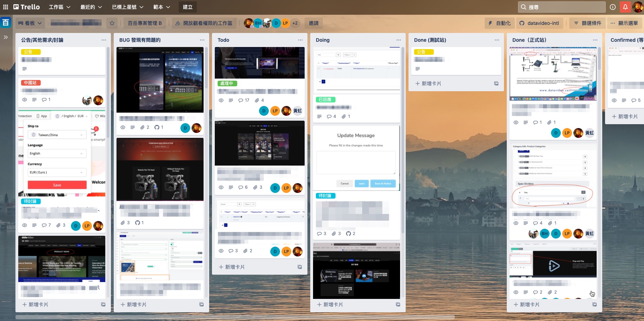
Task: Open the 範本 menu
Action: [161, 7]
